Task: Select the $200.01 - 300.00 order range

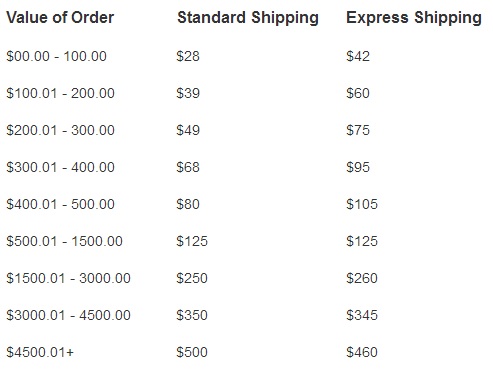Action: point(60,130)
